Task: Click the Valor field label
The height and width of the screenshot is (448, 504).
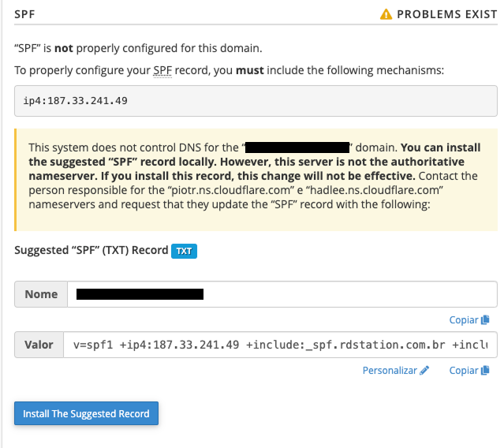Action: click(x=39, y=345)
